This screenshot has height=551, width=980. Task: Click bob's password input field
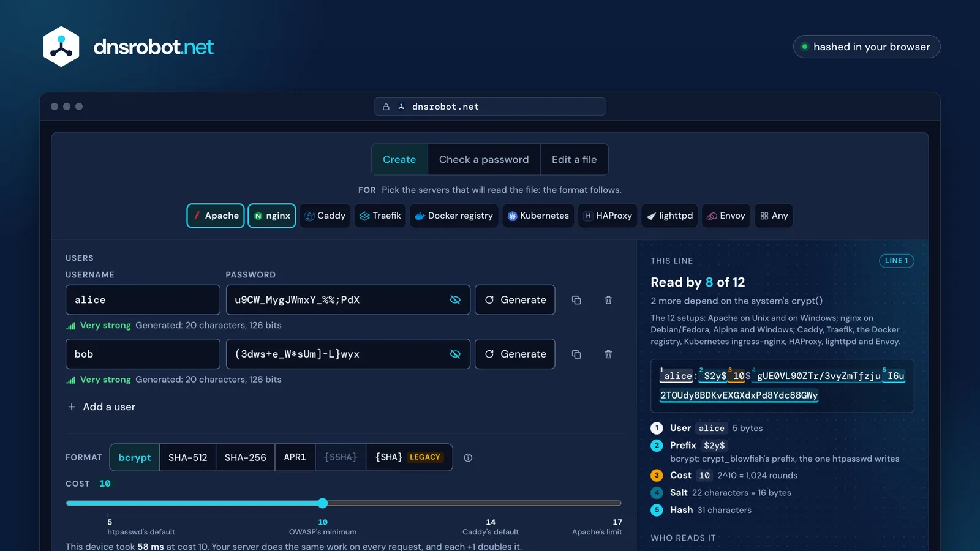tap(348, 354)
